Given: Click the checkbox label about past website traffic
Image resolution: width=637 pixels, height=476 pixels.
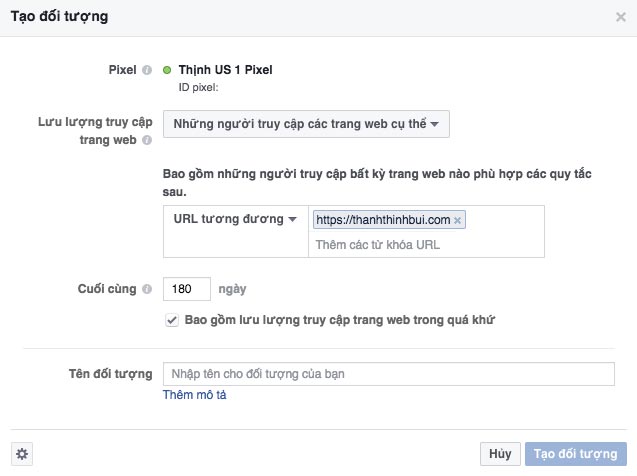Looking at the screenshot, I should click(x=340, y=320).
